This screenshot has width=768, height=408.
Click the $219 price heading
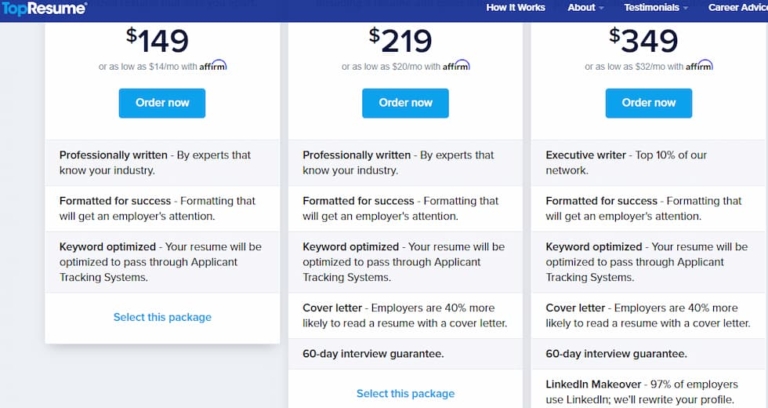[x=401, y=41]
